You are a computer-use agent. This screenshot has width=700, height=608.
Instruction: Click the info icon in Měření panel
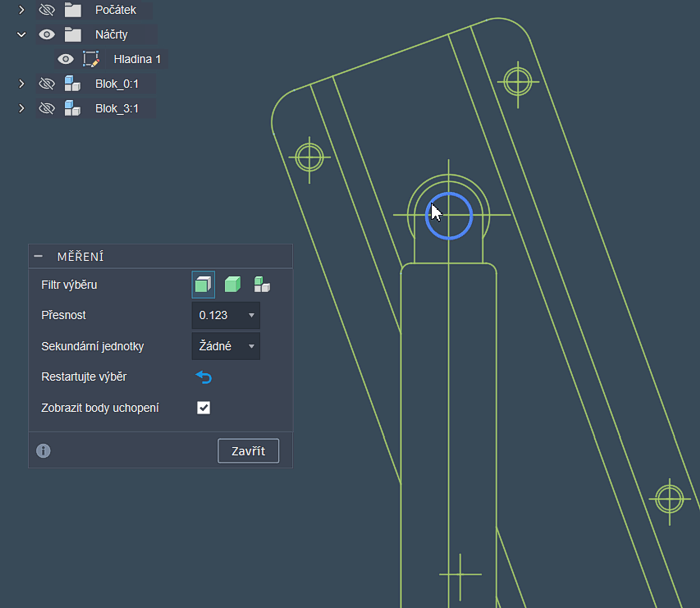click(43, 451)
